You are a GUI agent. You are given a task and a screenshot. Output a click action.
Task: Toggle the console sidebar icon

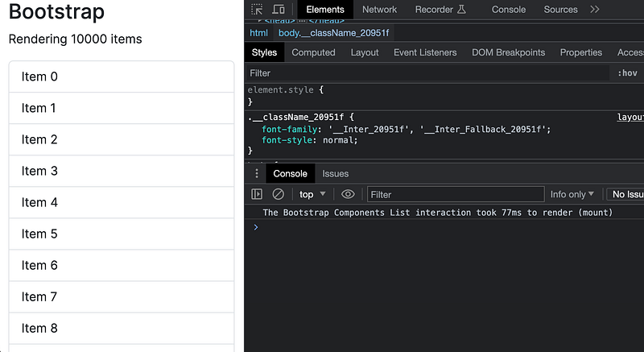pyautogui.click(x=257, y=194)
